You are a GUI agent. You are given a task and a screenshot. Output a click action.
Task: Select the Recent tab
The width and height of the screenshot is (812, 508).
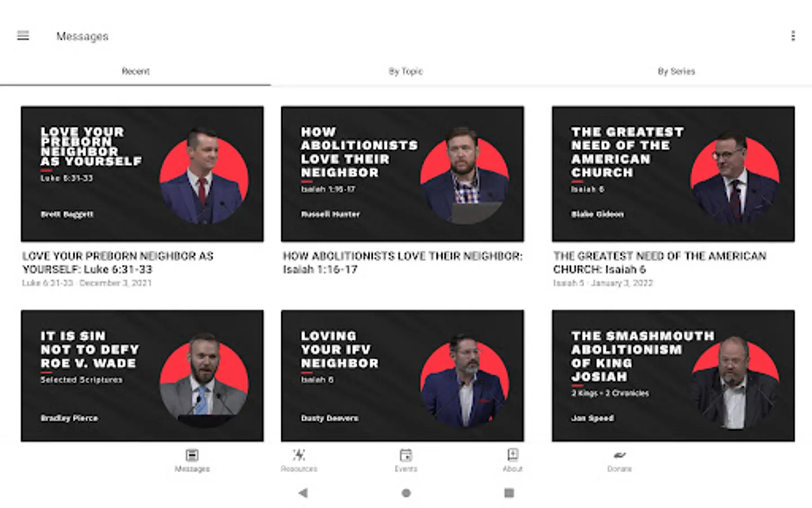[135, 71]
